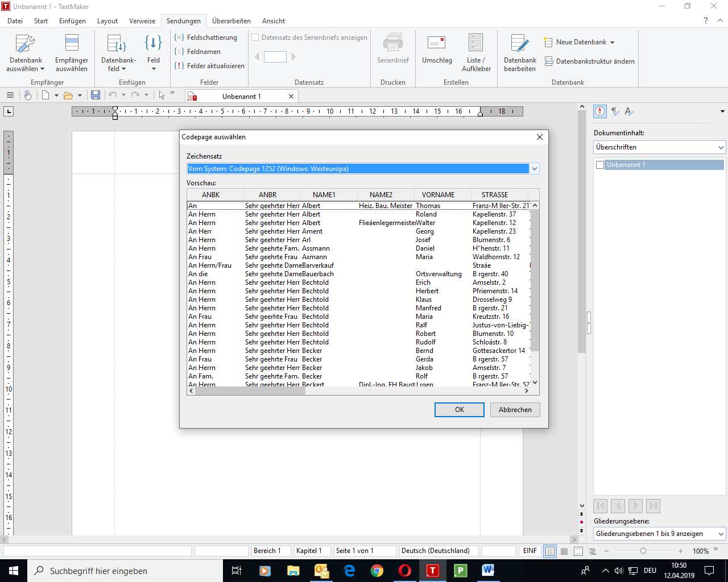
Task: Expand the Neue Datenbank dropdown
Action: (613, 43)
